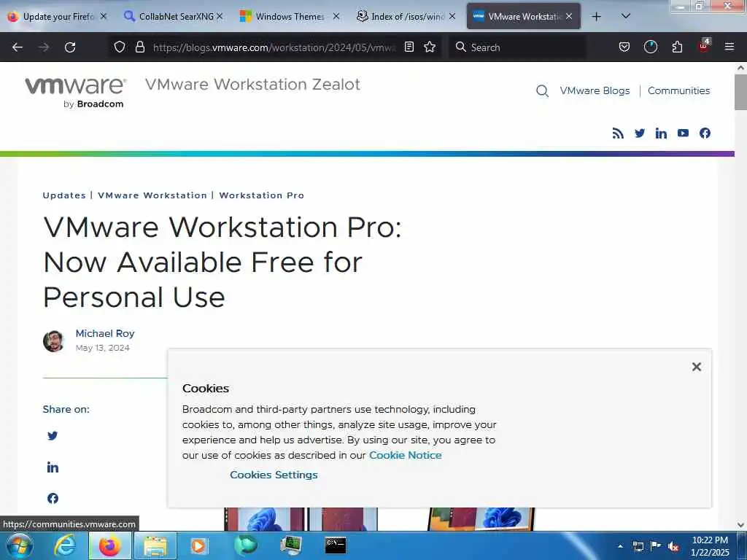
Task: Open the Pocket save icon
Action: pyautogui.click(x=624, y=47)
